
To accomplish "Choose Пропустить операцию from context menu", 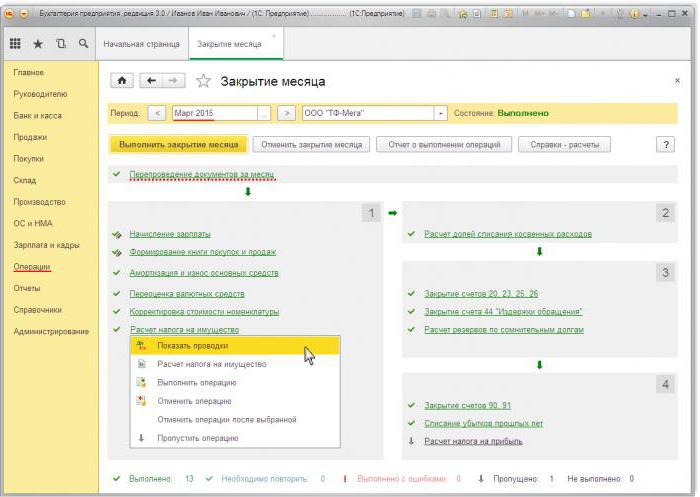I will (x=198, y=438).
